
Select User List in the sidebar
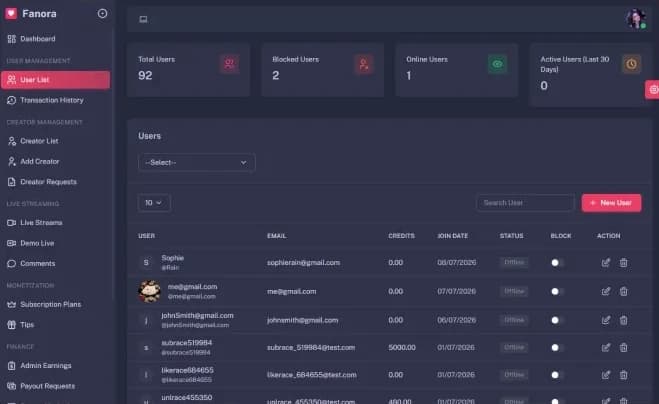55,80
